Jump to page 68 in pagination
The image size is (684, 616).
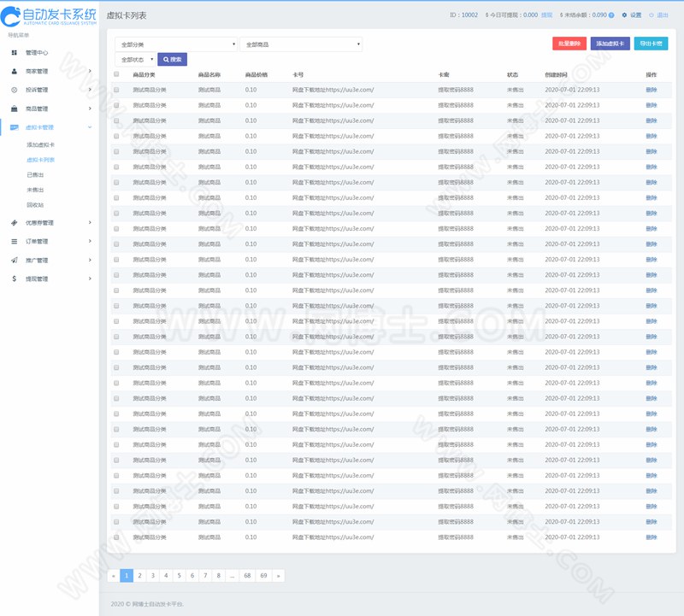coord(247,576)
